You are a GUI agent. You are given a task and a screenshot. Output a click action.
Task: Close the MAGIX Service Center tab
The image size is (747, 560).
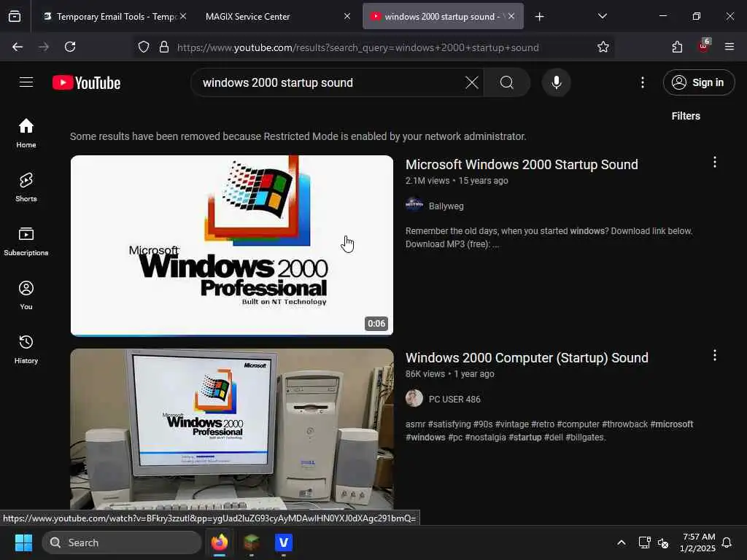tap(347, 16)
